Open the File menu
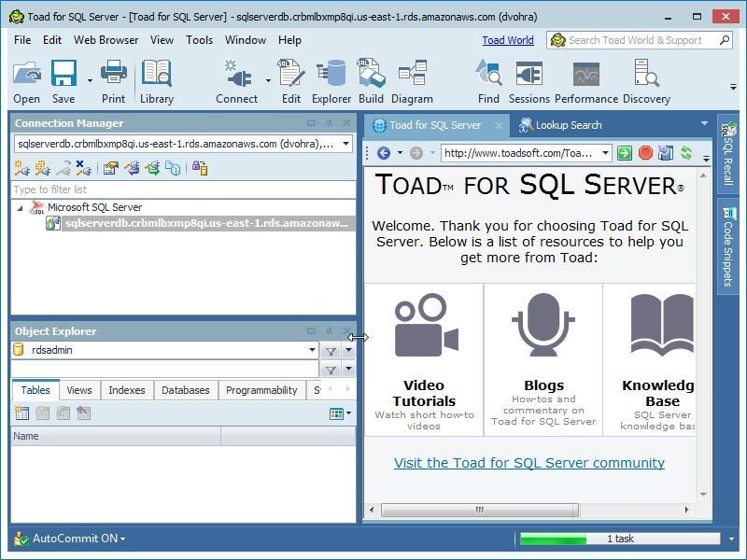This screenshot has height=560, width=747. pyautogui.click(x=22, y=40)
